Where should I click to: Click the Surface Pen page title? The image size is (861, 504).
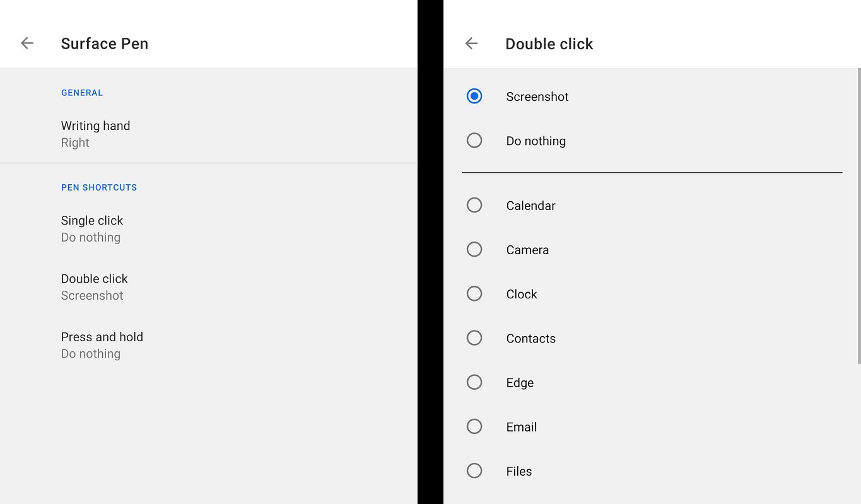click(104, 44)
